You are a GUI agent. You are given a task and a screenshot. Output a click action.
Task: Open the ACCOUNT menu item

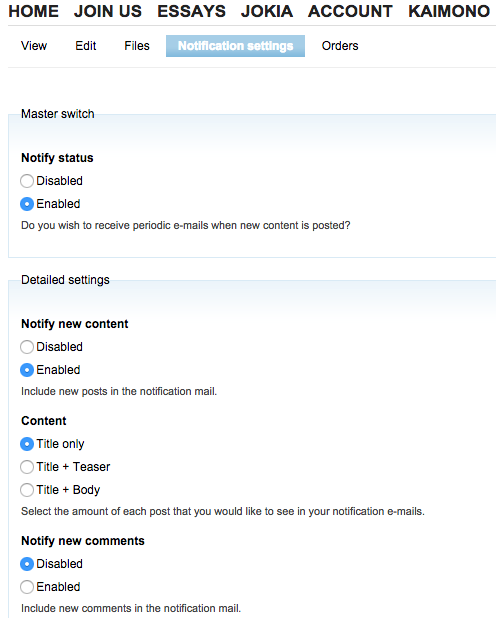350,11
